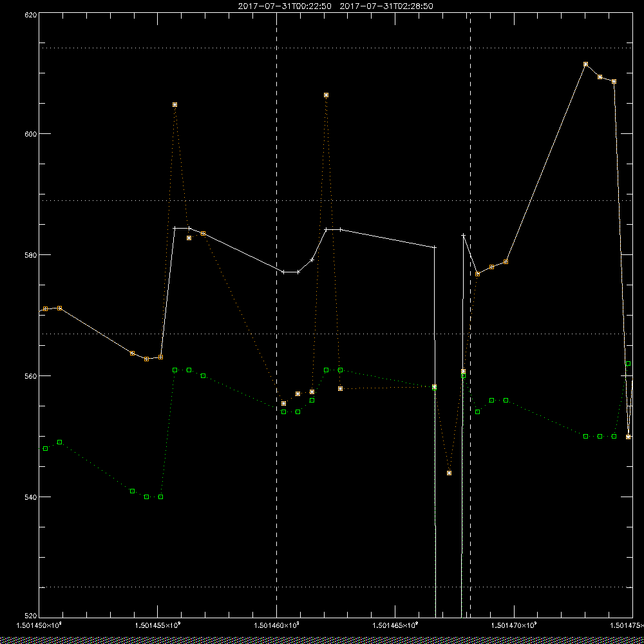Screen dimensions: 644x644
Task: Click the x-axis label 1.501460×10⁹
Action: click(x=276, y=625)
